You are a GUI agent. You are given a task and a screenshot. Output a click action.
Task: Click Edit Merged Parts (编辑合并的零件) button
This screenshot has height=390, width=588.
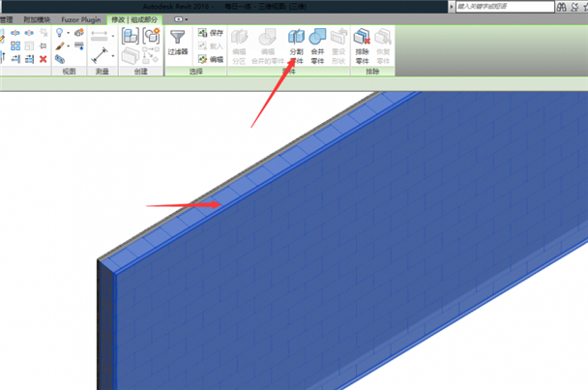[267, 46]
